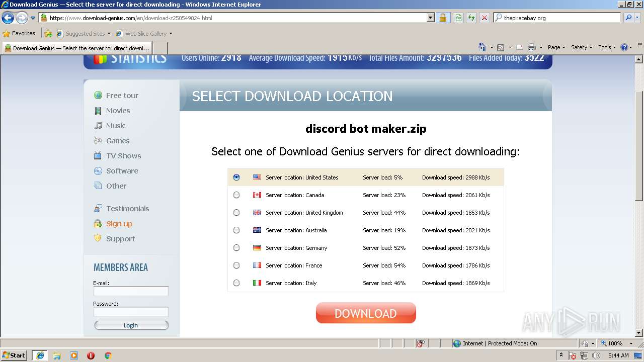
Task: Open the search provider dropdown arrow
Action: point(638,18)
